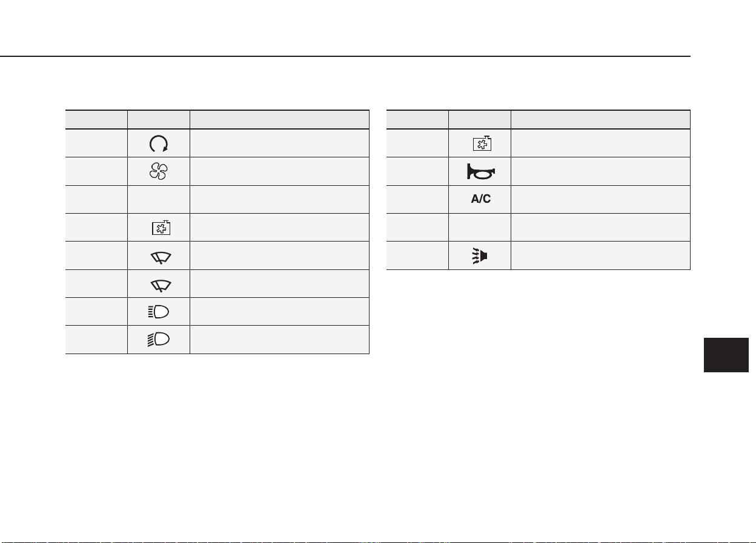Select description cell beside circular arrow symbol
This screenshot has width=756, height=543.
tap(279, 143)
